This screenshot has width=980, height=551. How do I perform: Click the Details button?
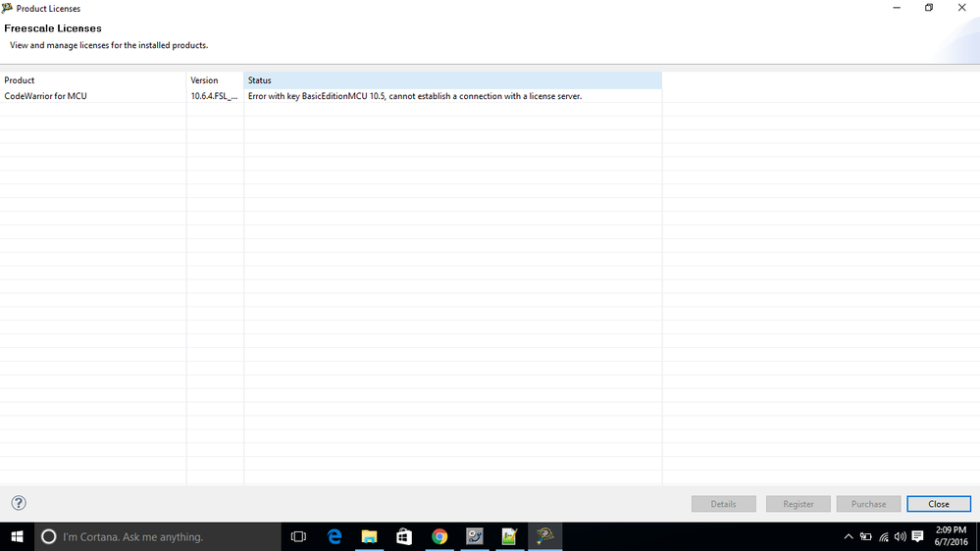723,504
